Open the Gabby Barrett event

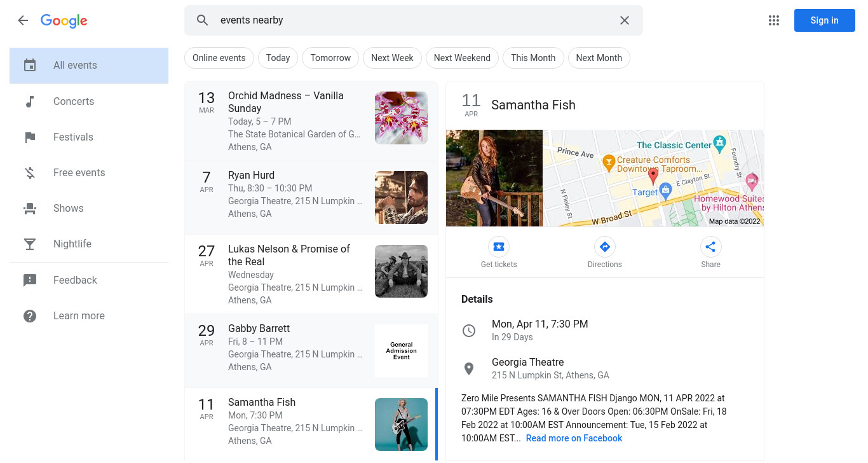[x=311, y=350]
